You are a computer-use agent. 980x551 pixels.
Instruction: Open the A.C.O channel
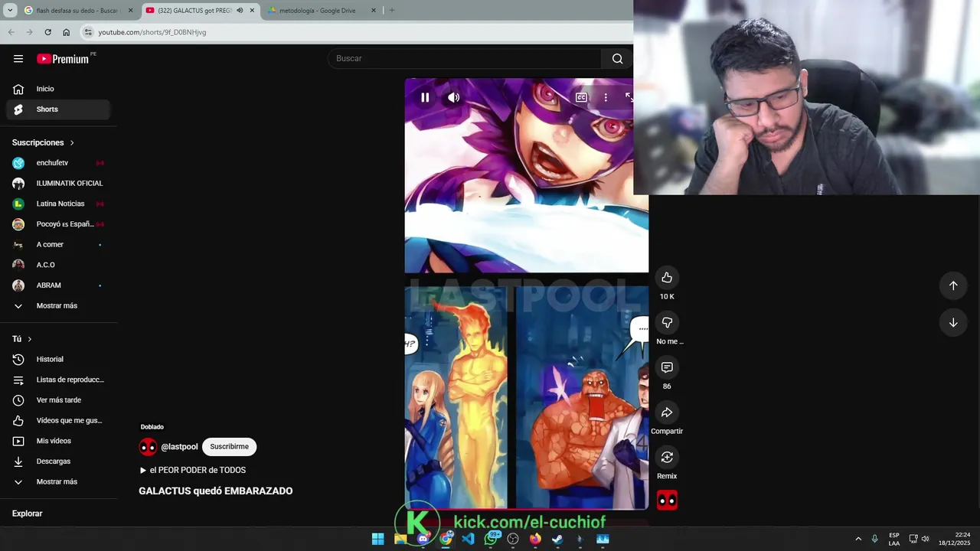pyautogui.click(x=58, y=265)
